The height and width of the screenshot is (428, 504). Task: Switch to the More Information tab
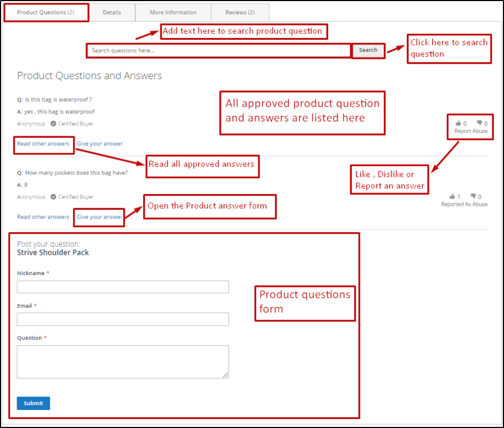tap(173, 12)
